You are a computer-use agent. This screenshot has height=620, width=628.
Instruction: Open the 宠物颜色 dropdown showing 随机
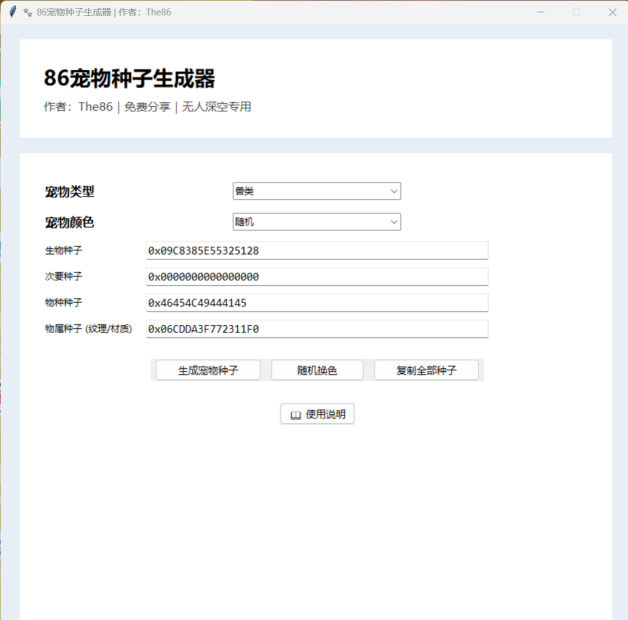(x=316, y=221)
